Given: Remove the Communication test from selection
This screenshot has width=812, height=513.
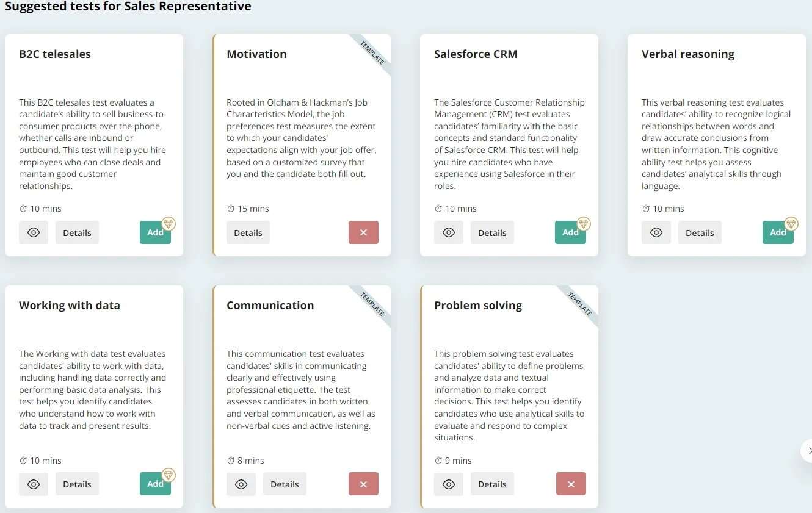Looking at the screenshot, I should click(363, 484).
